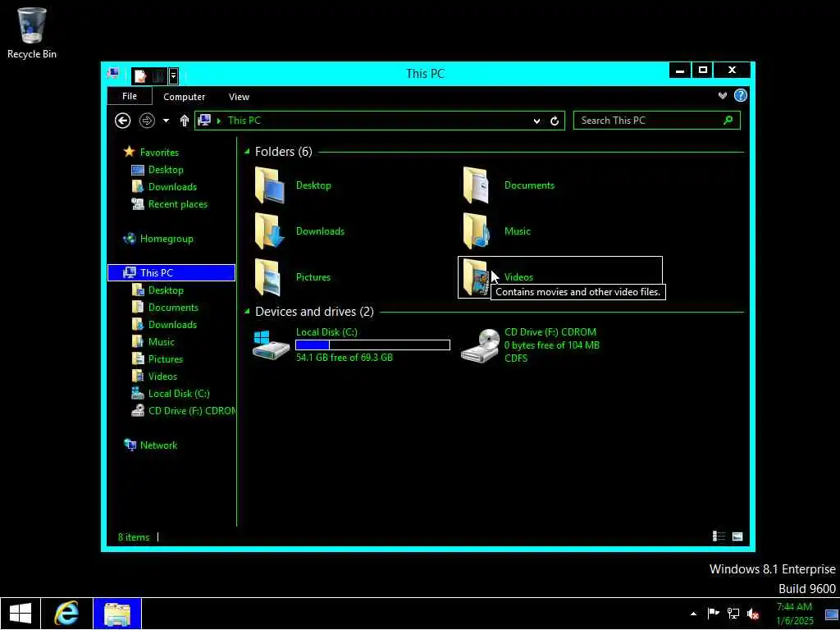840x630 pixels.
Task: Select Desktop under This PC tree
Action: coord(166,290)
